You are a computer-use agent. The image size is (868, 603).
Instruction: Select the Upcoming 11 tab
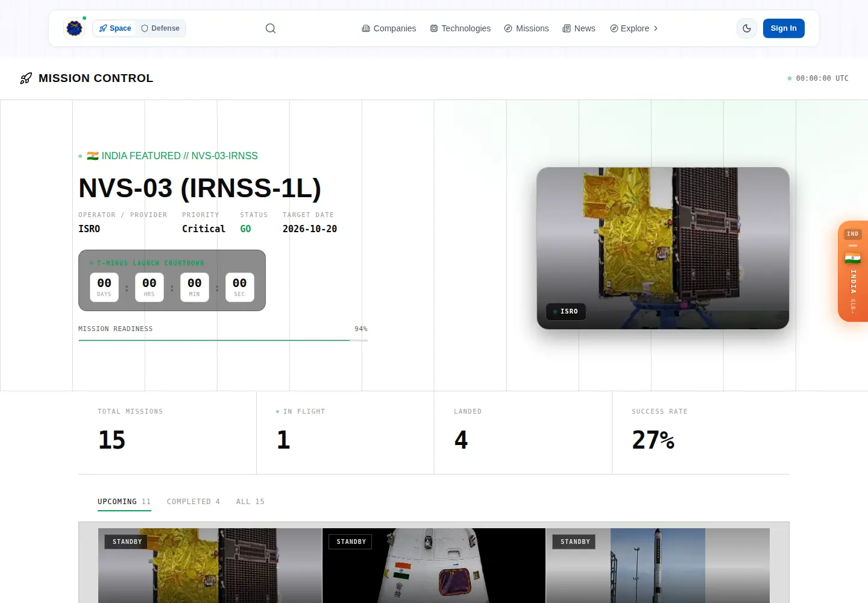[124, 502]
